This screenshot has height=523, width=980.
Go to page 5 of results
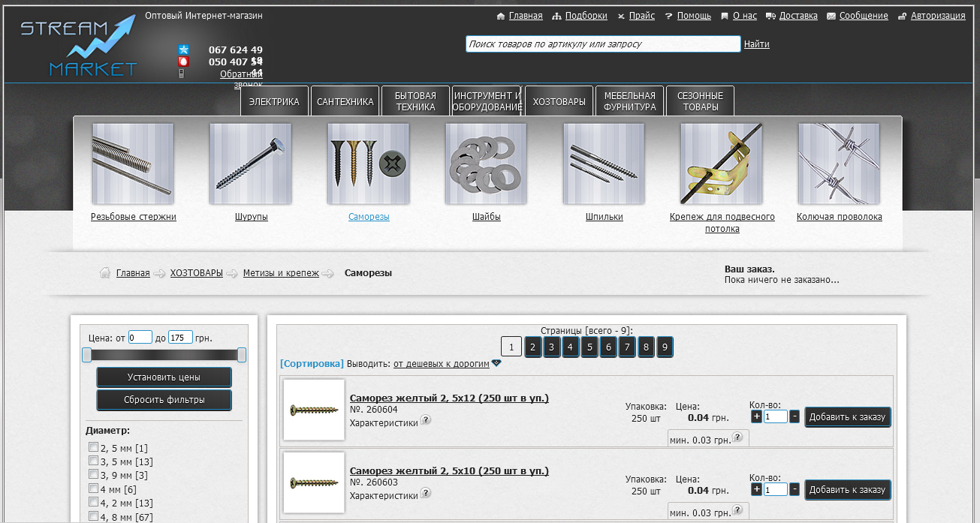point(590,347)
